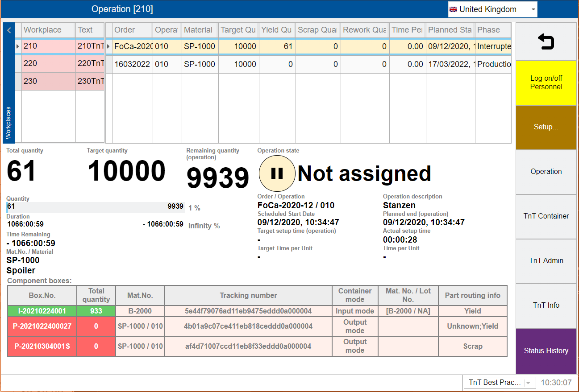This screenshot has width=579, height=392.
Task: Open Status History
Action: [x=546, y=351]
